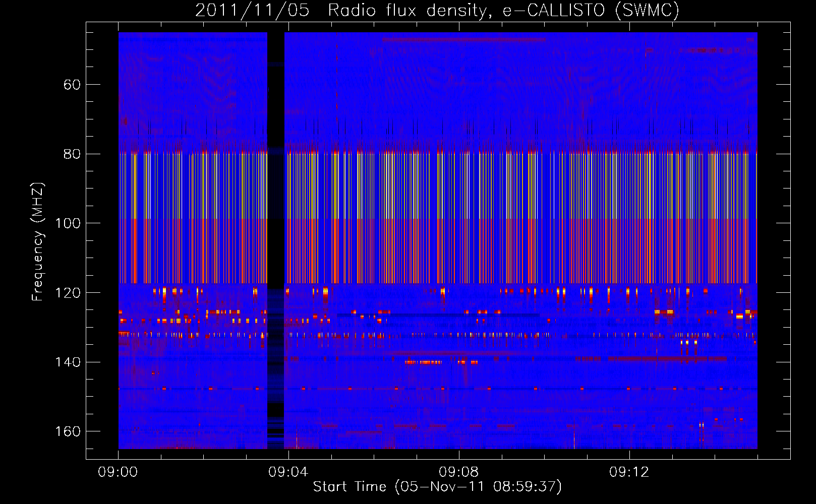This screenshot has width=816, height=504.
Task: Click the 80 frequency tick label
Action: pos(72,154)
